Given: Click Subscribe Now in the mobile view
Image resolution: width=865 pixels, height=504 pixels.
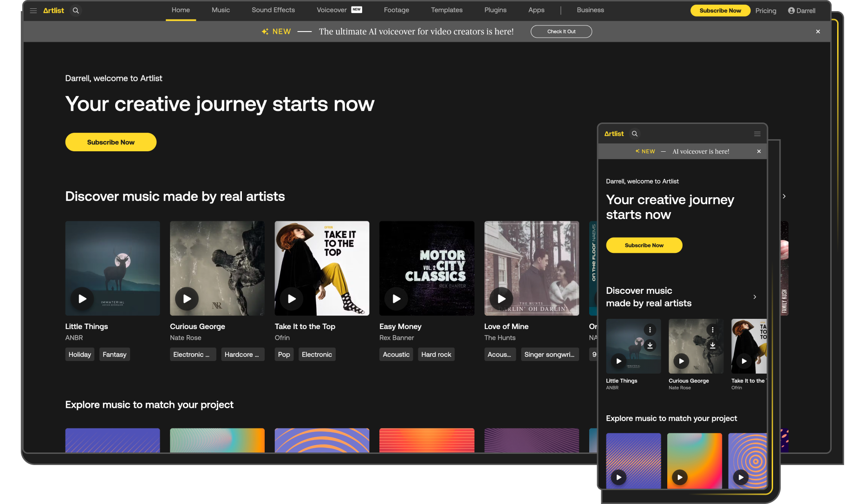Looking at the screenshot, I should (644, 245).
